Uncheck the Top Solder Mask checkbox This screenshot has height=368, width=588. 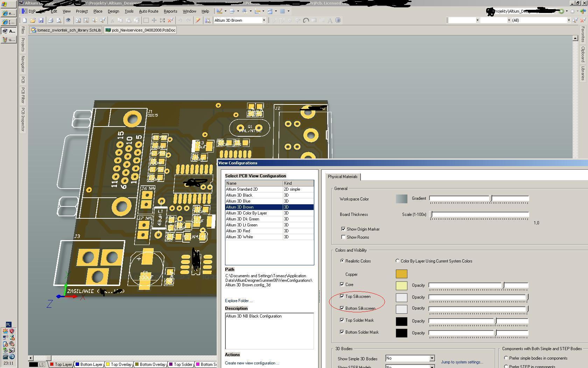[x=342, y=320]
